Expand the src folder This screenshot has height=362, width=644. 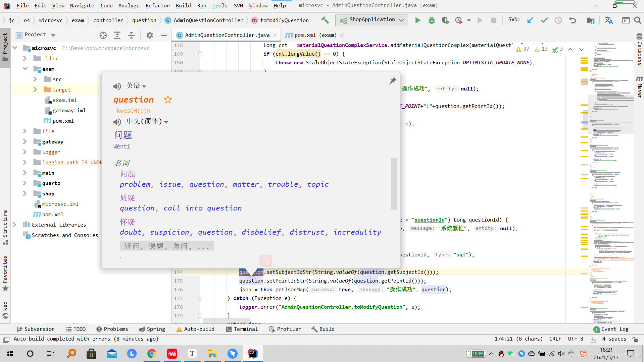click(35, 79)
